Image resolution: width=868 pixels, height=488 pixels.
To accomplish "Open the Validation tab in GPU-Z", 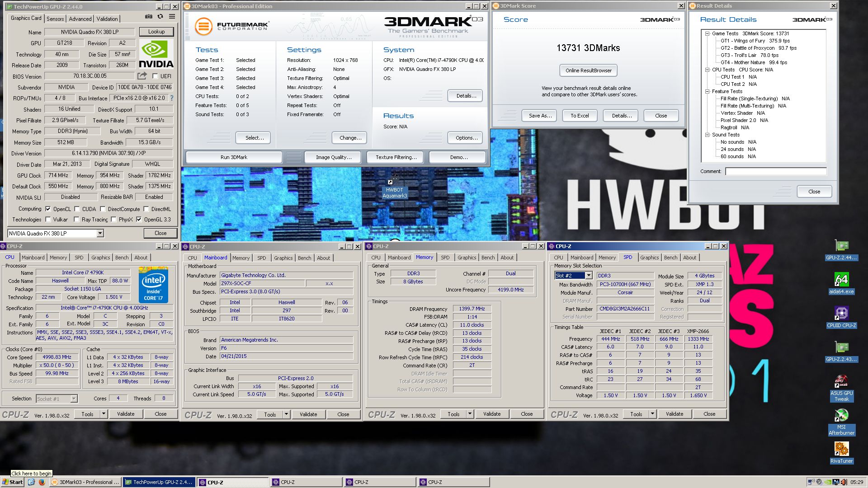I will pyautogui.click(x=107, y=19).
